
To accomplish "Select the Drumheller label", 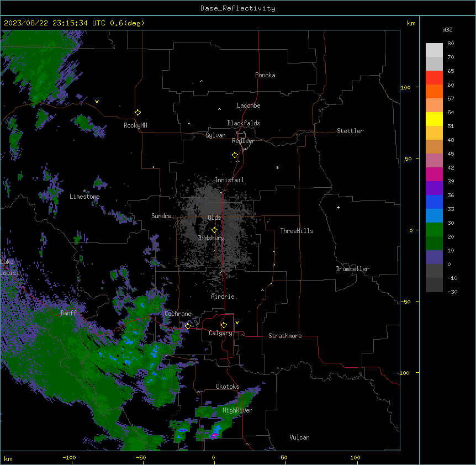I will (352, 269).
